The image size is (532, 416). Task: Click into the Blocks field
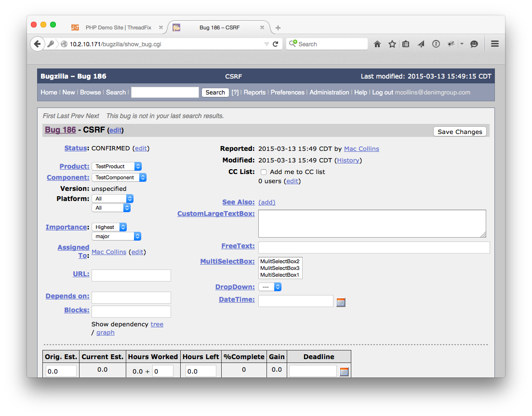131,311
